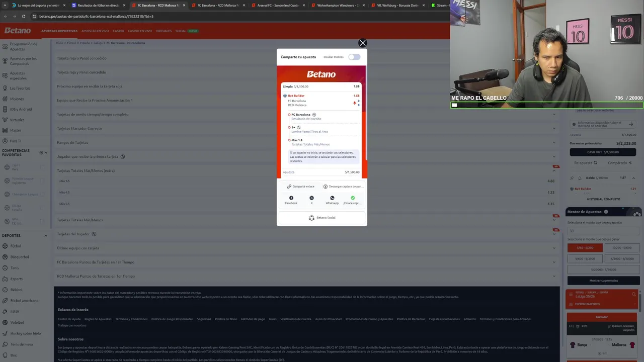Share the bet via Whatsapp icon
Image resolution: width=644 pixels, height=362 pixels.
332,198
